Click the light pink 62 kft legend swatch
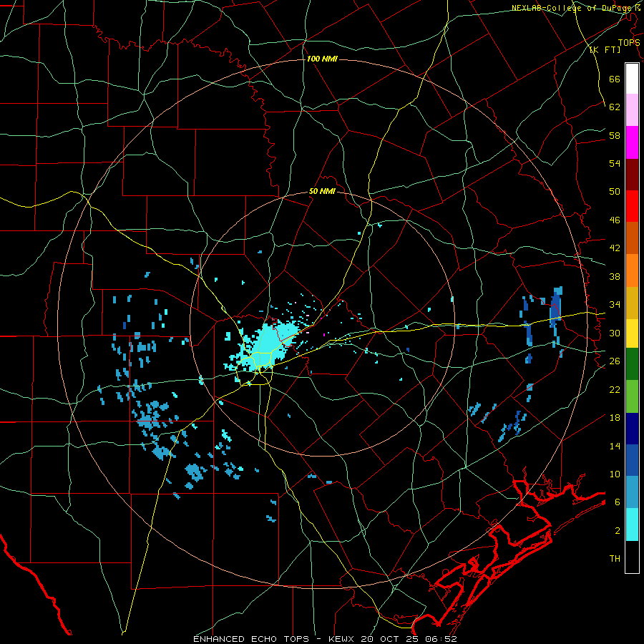 click(x=632, y=110)
